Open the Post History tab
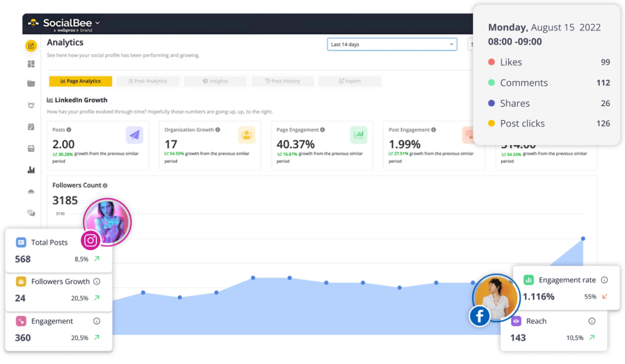The height and width of the screenshot is (364, 625). 283,81
